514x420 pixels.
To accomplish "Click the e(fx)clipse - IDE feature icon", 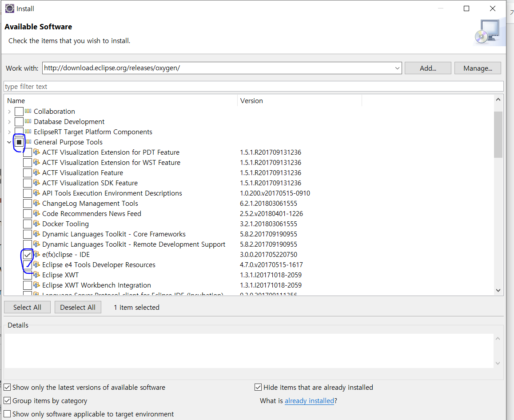I will pos(37,254).
